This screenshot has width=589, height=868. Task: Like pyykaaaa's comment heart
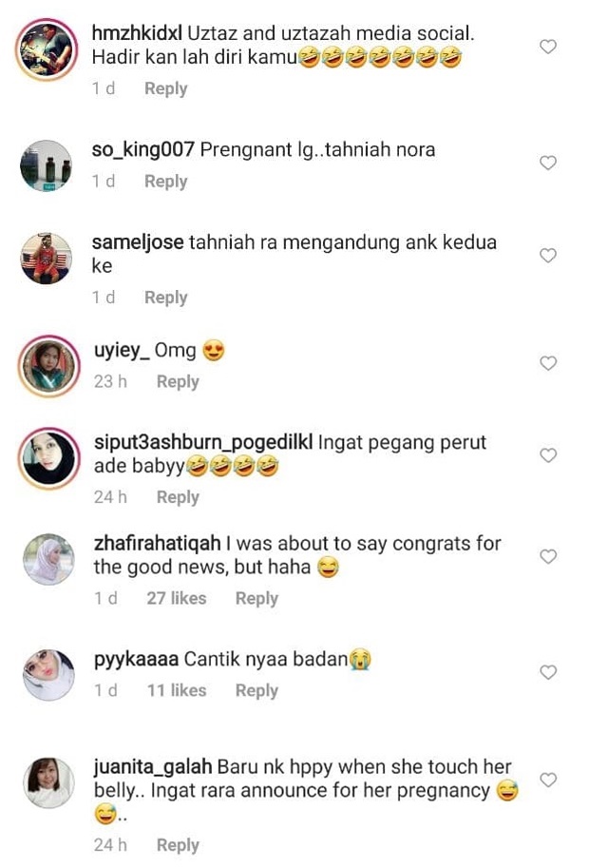coord(547,672)
